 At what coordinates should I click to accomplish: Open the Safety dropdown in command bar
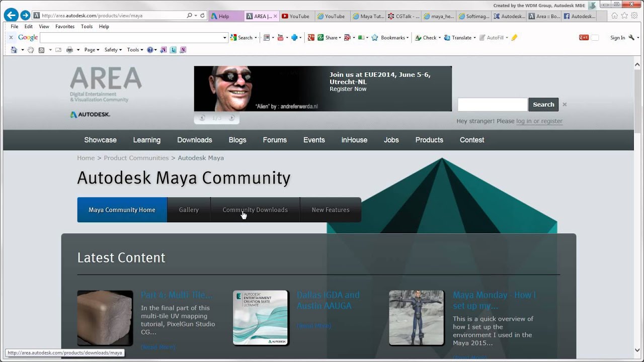(x=113, y=50)
